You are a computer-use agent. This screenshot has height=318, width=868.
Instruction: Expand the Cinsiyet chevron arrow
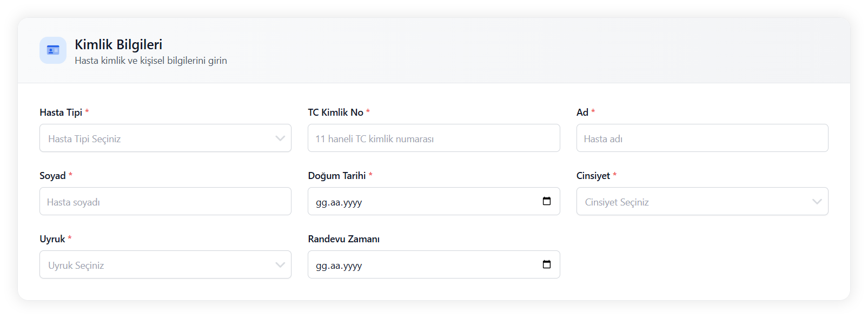(817, 202)
